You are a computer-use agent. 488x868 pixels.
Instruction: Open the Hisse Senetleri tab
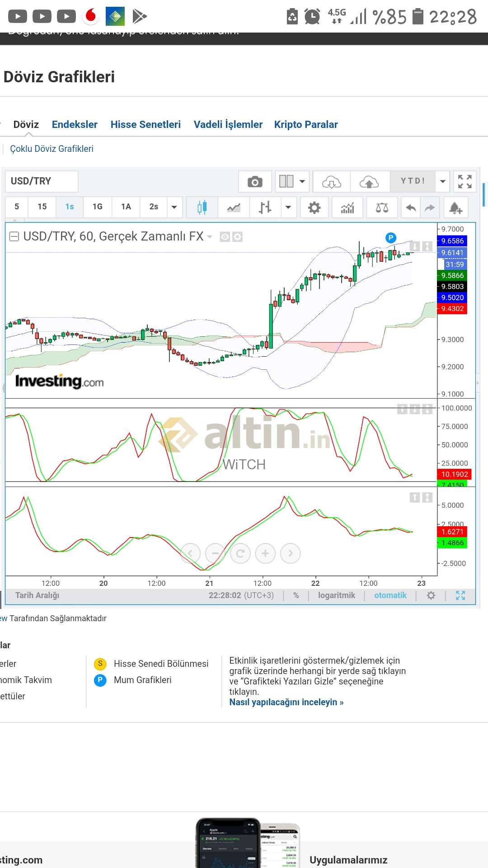[x=145, y=125]
